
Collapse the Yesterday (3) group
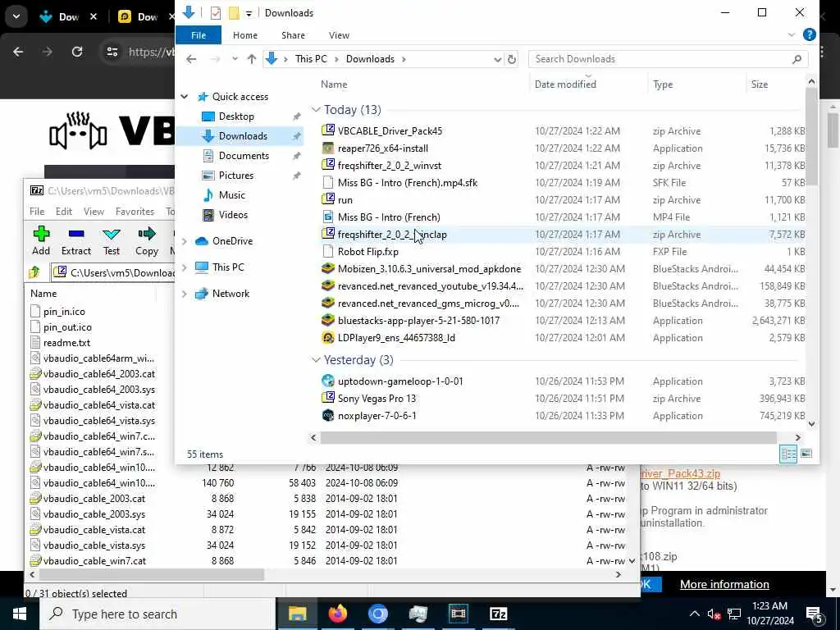pyautogui.click(x=316, y=360)
